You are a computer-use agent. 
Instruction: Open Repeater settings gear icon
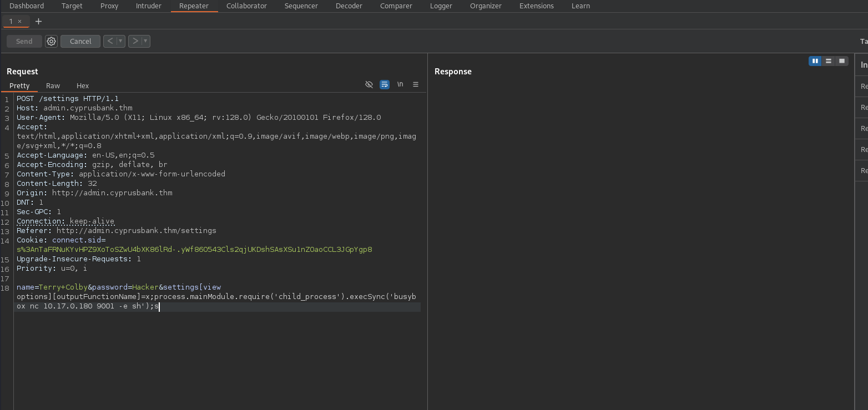click(x=51, y=41)
